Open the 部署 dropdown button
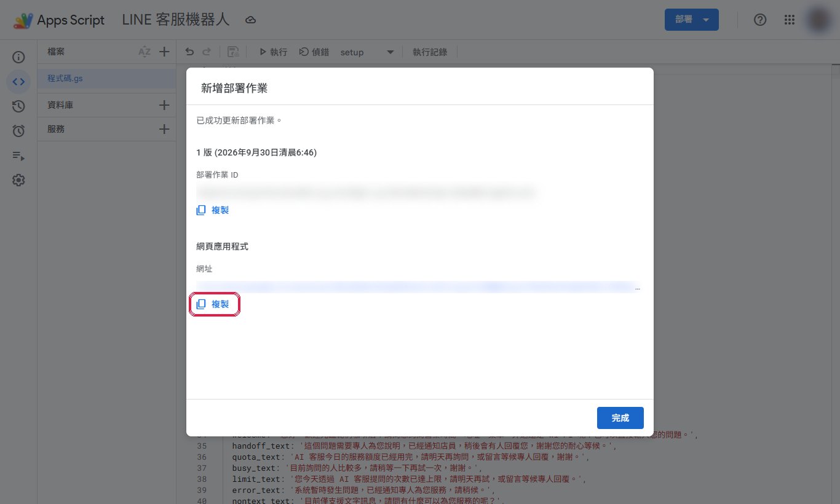 [x=691, y=20]
